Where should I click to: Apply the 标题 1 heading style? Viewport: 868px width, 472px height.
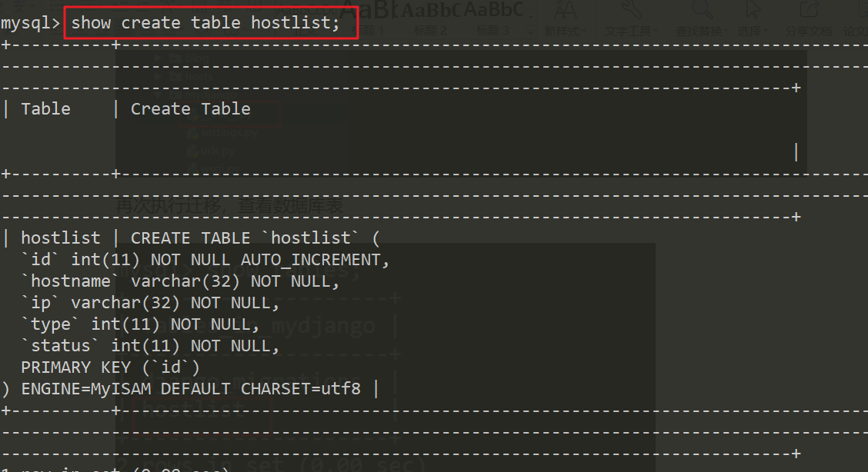(x=372, y=31)
